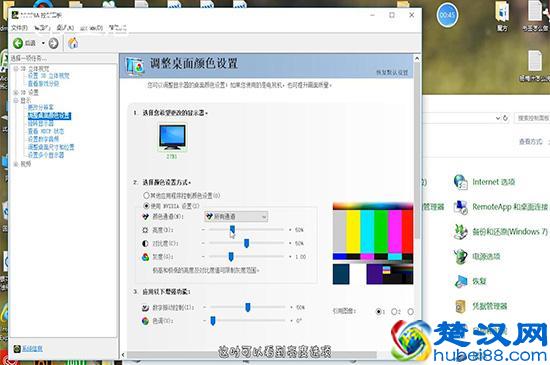This screenshot has width=550, height=365.
Task: Click the horizontal scrollbar left arrow
Action: pyautogui.click(x=123, y=355)
